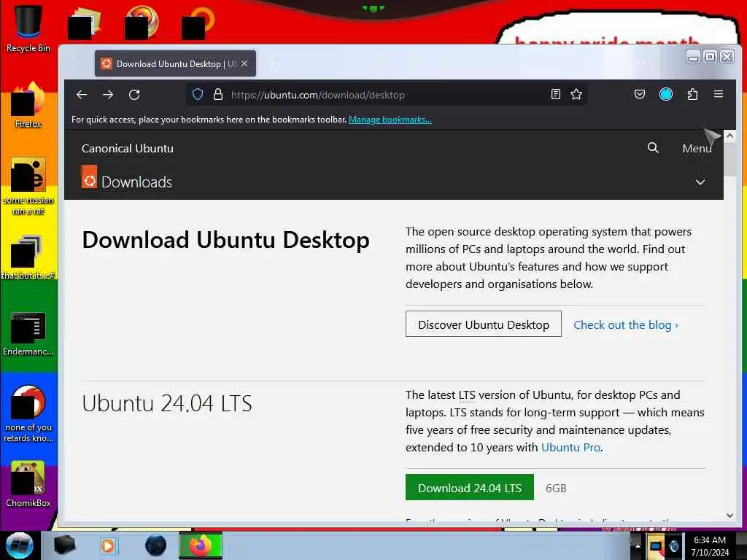
Task: Click the 'Ubuntu 24.04 LTS' heading
Action: click(167, 403)
